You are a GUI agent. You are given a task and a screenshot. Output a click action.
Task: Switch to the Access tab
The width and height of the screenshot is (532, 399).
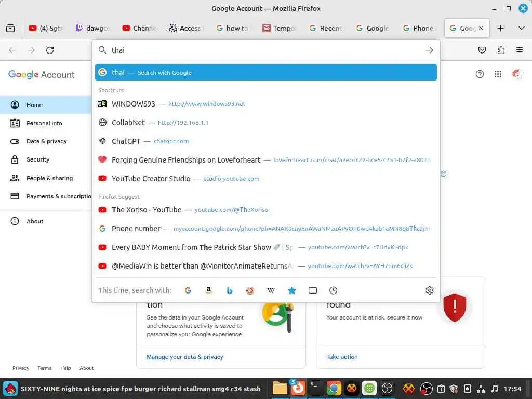tap(187, 28)
